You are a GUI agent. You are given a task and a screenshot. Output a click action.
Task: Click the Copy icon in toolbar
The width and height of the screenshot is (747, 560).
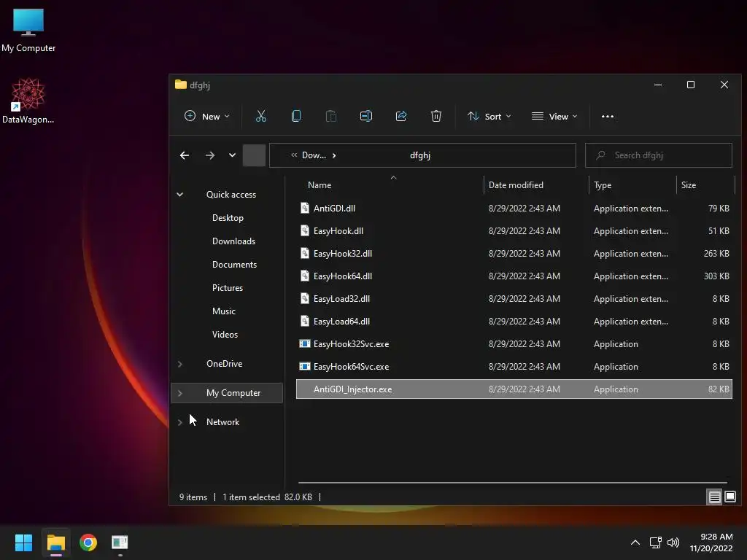(x=296, y=116)
